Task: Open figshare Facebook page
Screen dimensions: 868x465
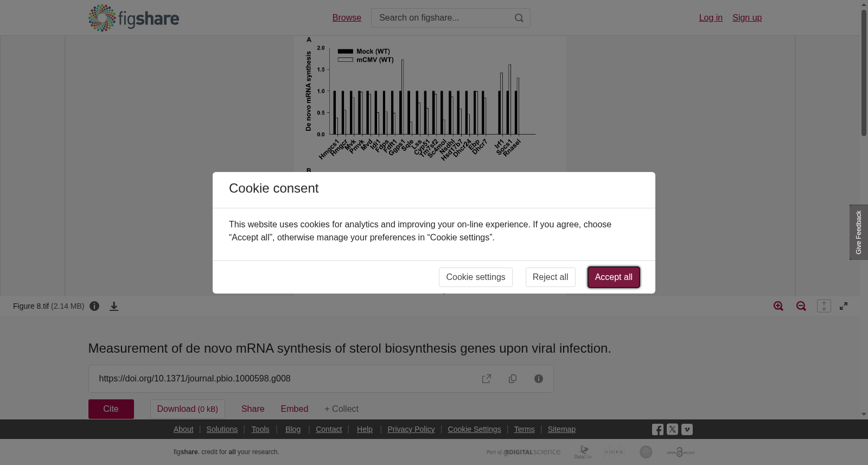Action: click(x=658, y=430)
